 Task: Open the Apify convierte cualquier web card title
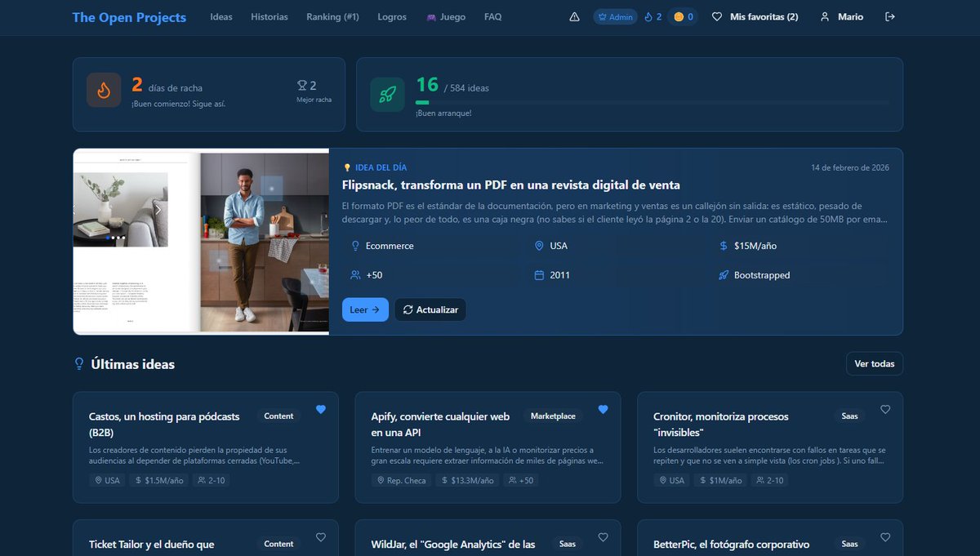(440, 425)
